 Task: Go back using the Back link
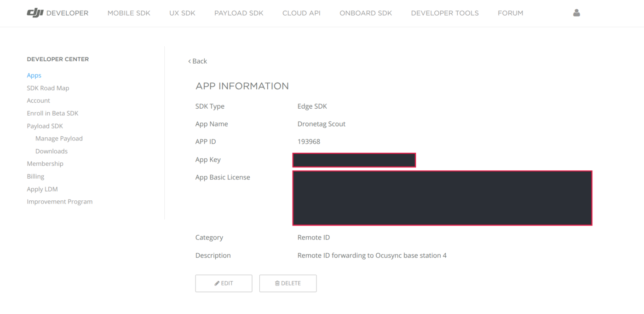(x=197, y=61)
